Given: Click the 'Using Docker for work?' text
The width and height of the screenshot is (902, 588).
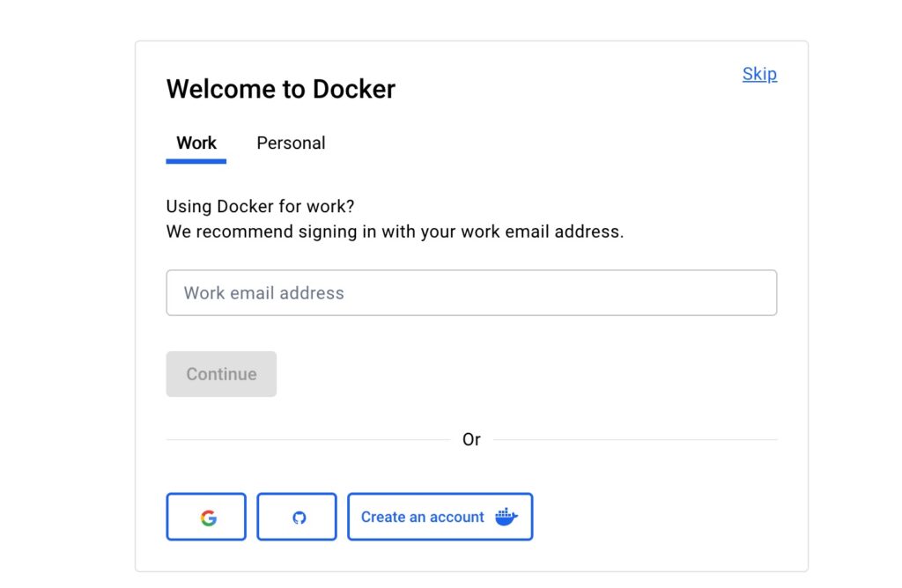Looking at the screenshot, I should click(x=261, y=207).
